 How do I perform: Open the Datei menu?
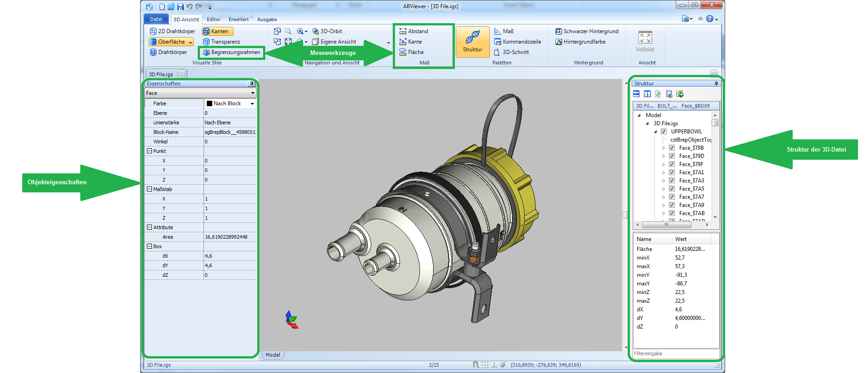156,19
